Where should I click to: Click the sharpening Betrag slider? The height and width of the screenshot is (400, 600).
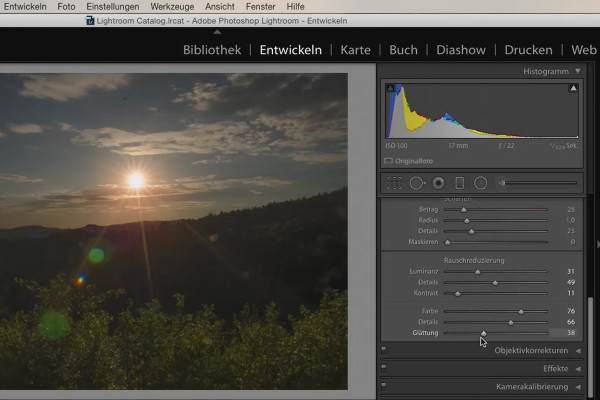point(496,210)
